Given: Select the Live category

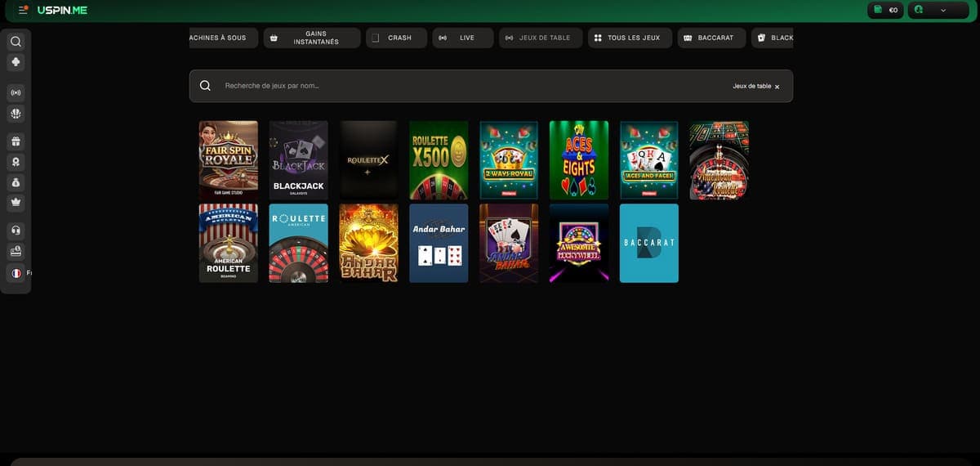Looking at the screenshot, I should (x=463, y=38).
